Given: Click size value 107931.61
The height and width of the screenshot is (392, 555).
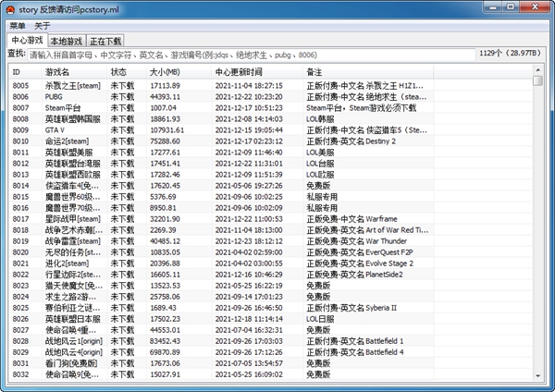Looking at the screenshot, I should (x=167, y=129).
